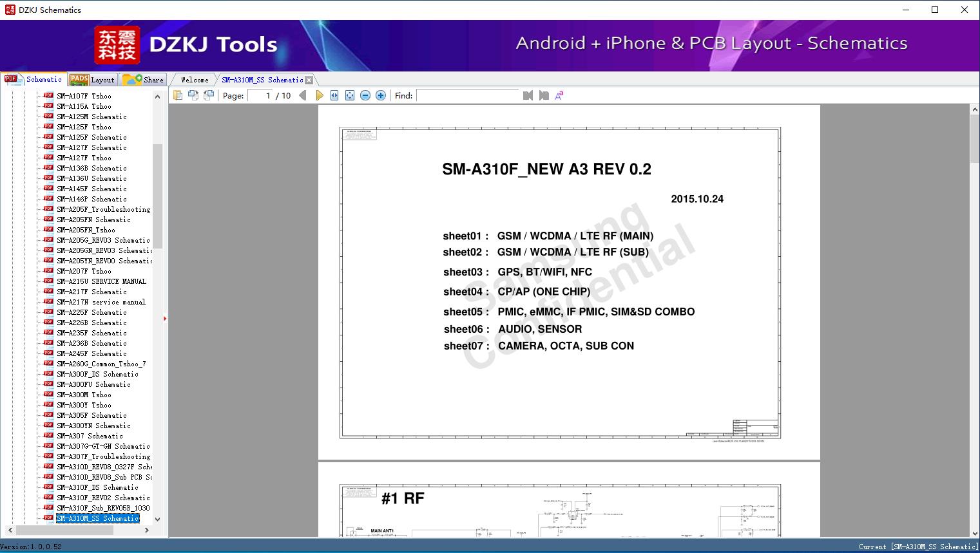The height and width of the screenshot is (553, 980).
Task: Collapse the side panel with red arrow
Action: coord(165,319)
